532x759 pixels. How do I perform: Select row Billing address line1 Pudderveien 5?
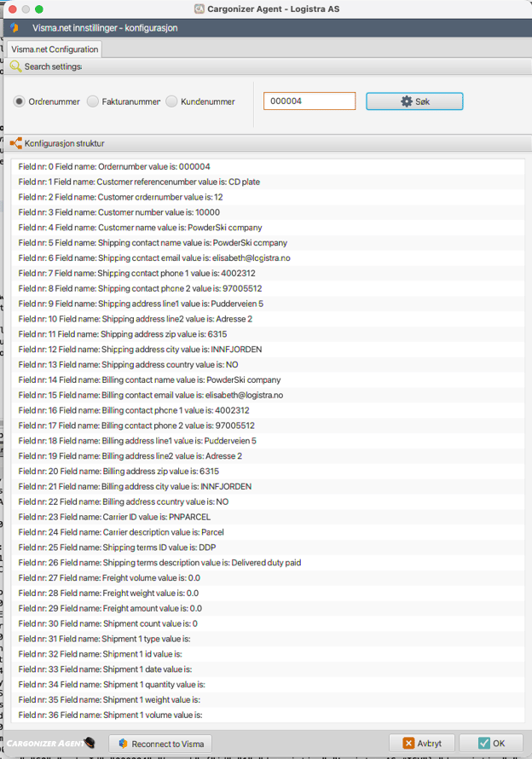tap(268, 441)
